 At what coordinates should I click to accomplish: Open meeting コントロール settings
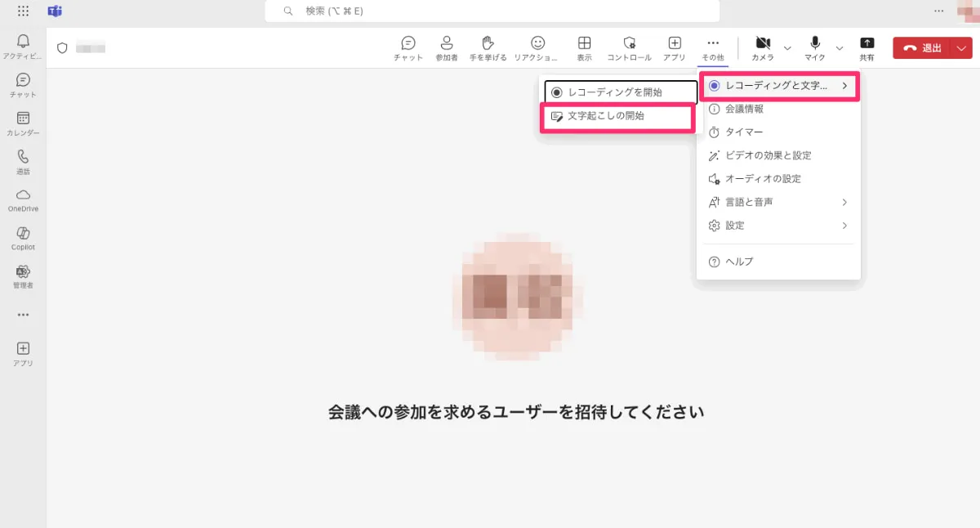pyautogui.click(x=628, y=47)
